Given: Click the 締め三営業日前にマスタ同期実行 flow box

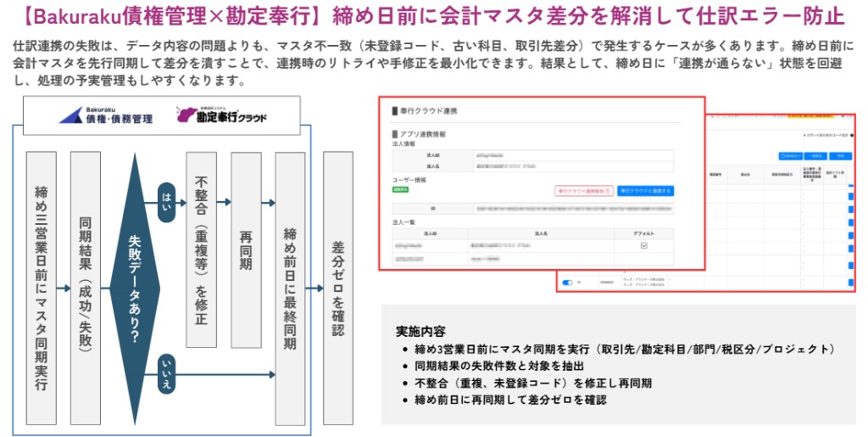Looking at the screenshot, I should 42,288.
